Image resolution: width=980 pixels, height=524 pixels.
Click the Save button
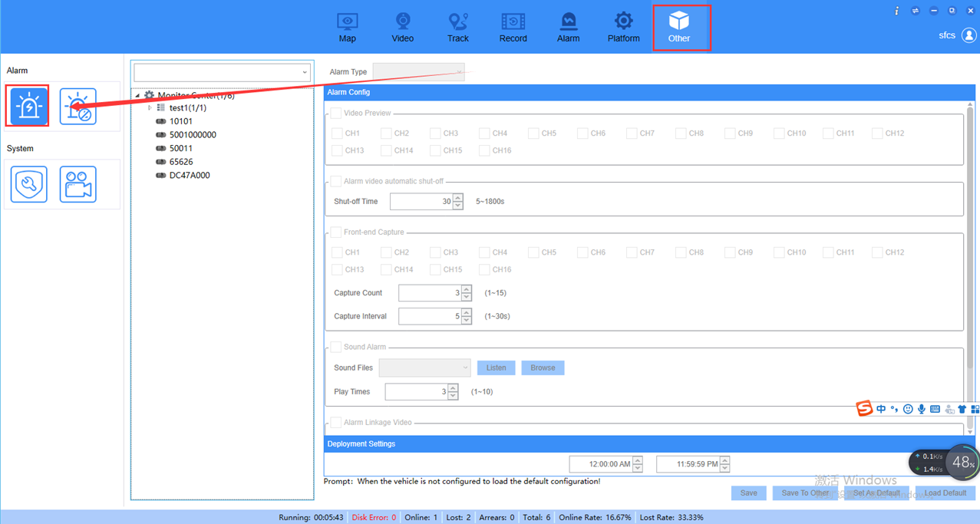click(x=748, y=493)
